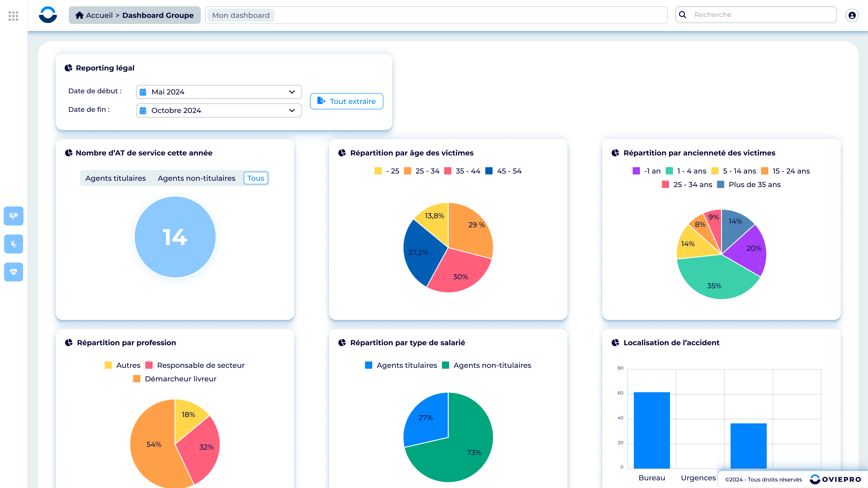Screen dimensions: 868x488
Task: Open the apps grid menu icon
Action: tap(13, 16)
